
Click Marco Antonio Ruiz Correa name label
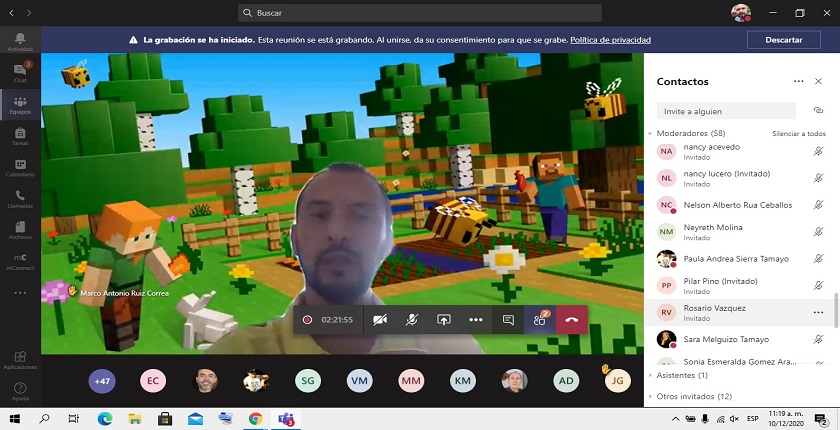click(124, 293)
